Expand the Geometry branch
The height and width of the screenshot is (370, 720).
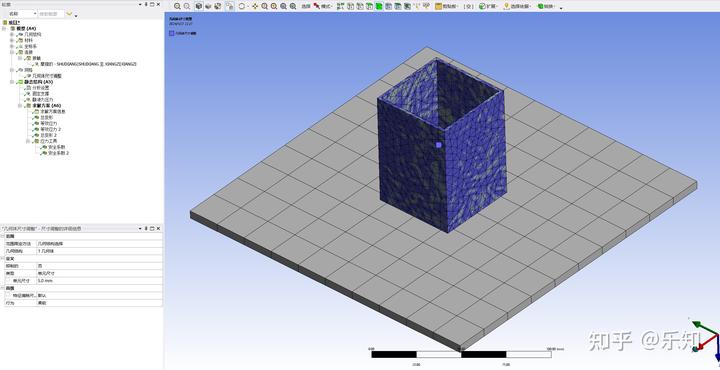click(x=12, y=34)
